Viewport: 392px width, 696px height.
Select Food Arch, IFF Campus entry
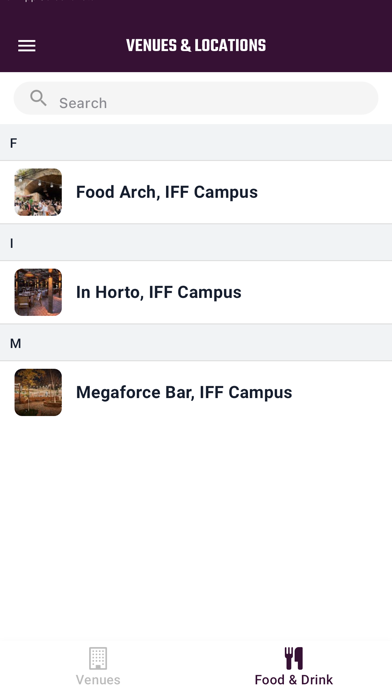pyautogui.click(x=196, y=192)
